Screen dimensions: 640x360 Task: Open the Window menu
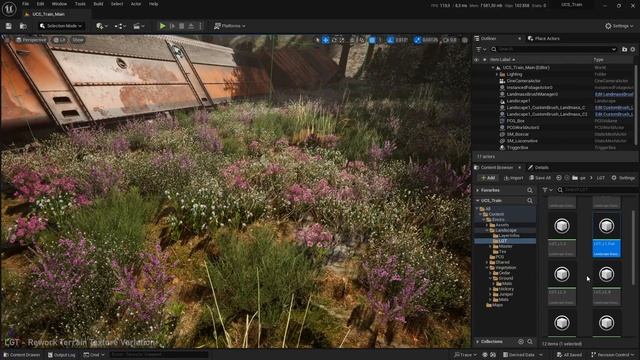coord(59,4)
